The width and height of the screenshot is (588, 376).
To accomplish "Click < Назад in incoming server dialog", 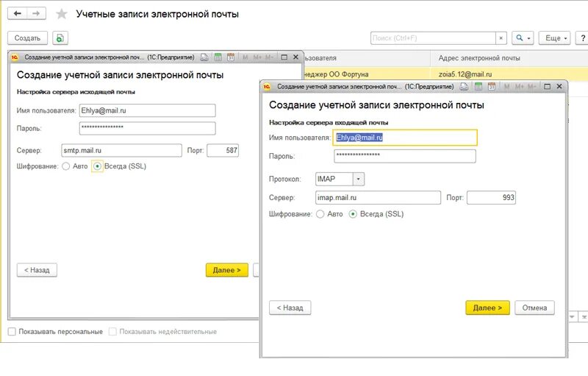I will (x=290, y=308).
